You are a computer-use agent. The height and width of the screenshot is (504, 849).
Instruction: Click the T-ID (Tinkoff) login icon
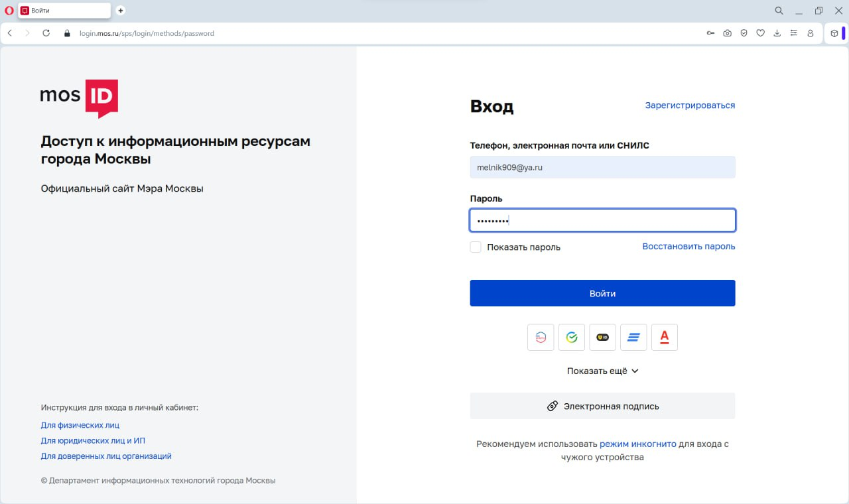pos(602,337)
